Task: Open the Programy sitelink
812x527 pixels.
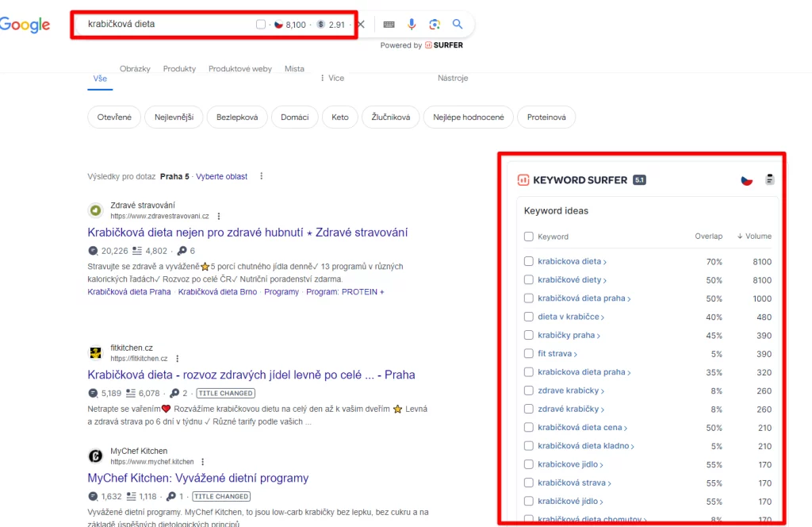Action: coord(282,292)
